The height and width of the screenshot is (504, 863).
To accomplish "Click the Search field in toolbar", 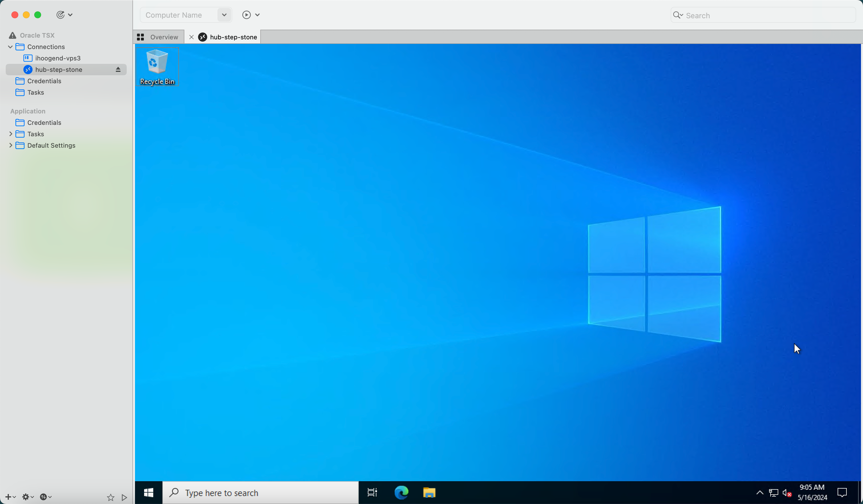I will [767, 15].
